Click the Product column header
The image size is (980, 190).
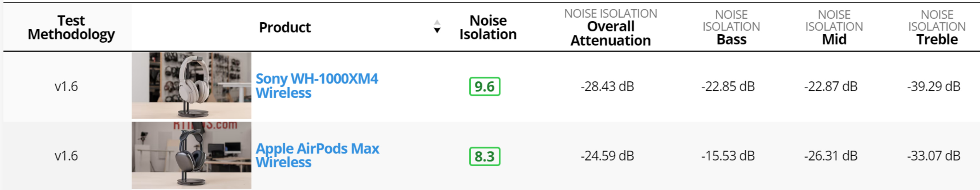point(285,27)
